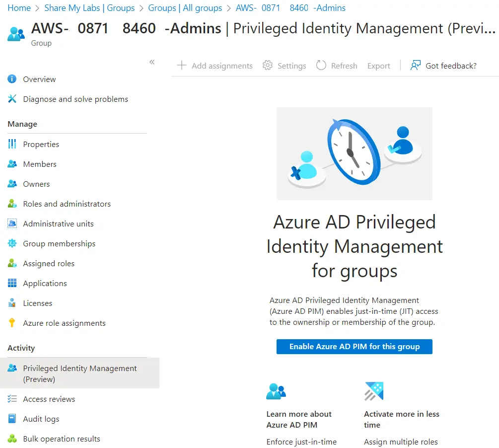This screenshot has width=499, height=448.
Task: Click the Overview info icon in sidebar
Action: (x=12, y=79)
